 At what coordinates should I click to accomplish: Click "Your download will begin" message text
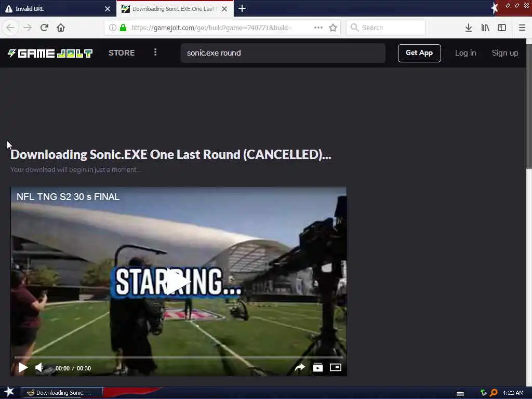pyautogui.click(x=75, y=170)
